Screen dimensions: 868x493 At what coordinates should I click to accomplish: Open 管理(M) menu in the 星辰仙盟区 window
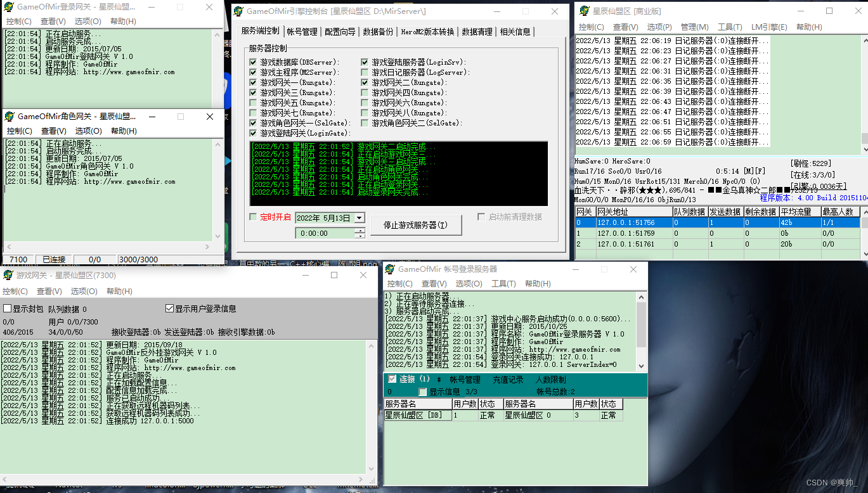[x=694, y=27]
